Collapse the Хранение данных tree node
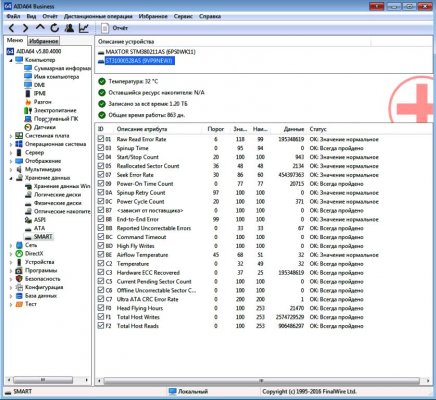436x400 pixels. pos(11,178)
